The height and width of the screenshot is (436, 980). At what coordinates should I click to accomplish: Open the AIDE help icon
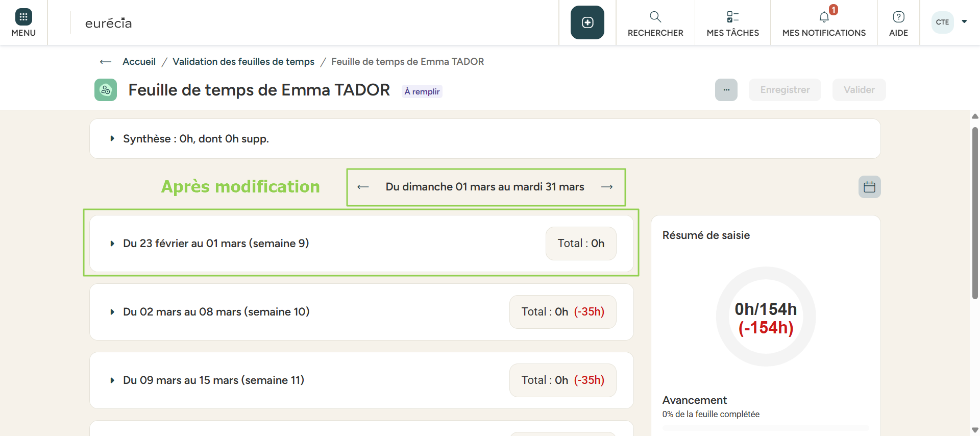(898, 17)
